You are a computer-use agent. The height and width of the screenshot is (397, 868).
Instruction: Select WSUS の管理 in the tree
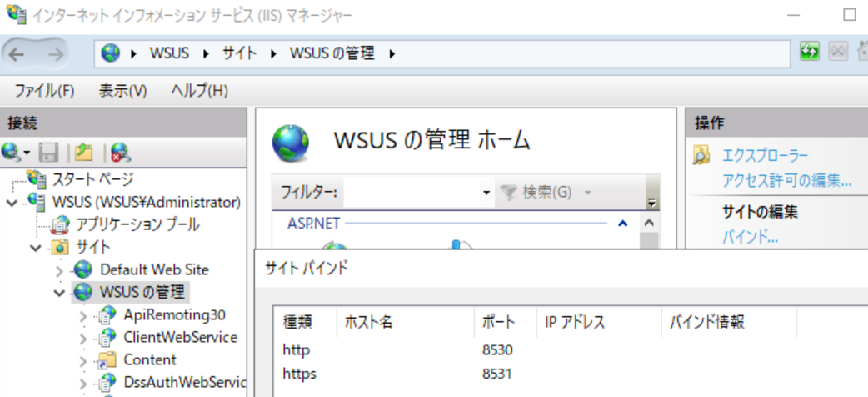coord(142,292)
